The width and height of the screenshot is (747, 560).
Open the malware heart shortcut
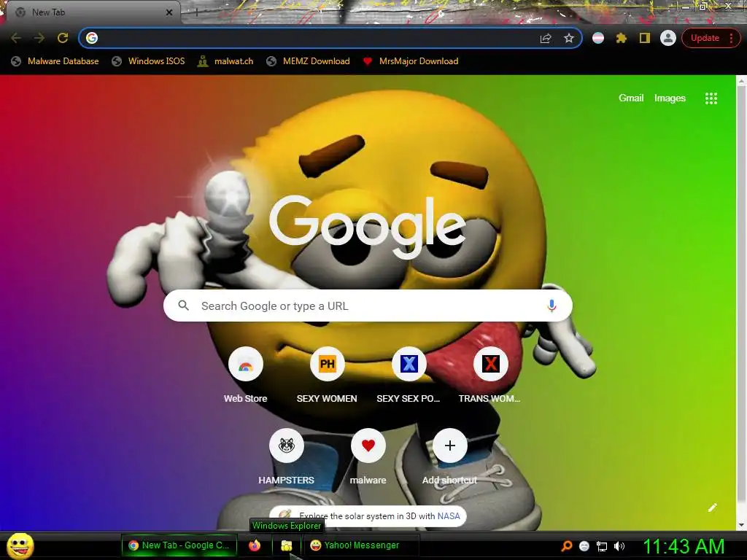point(368,446)
